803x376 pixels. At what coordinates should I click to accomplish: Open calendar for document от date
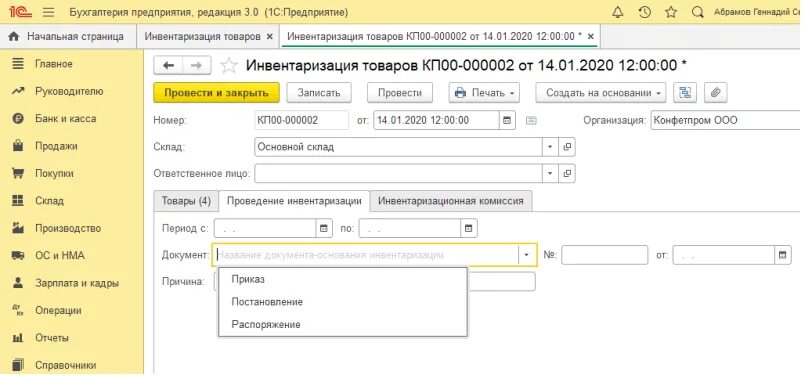782,255
